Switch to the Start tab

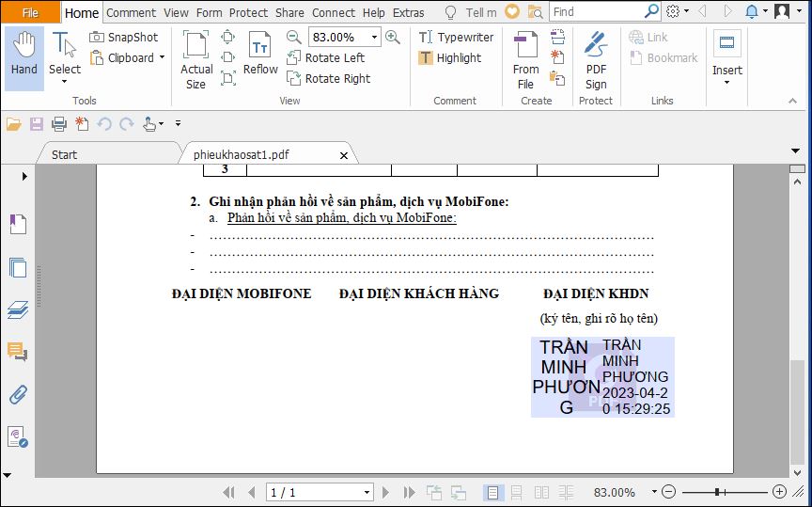[64, 154]
